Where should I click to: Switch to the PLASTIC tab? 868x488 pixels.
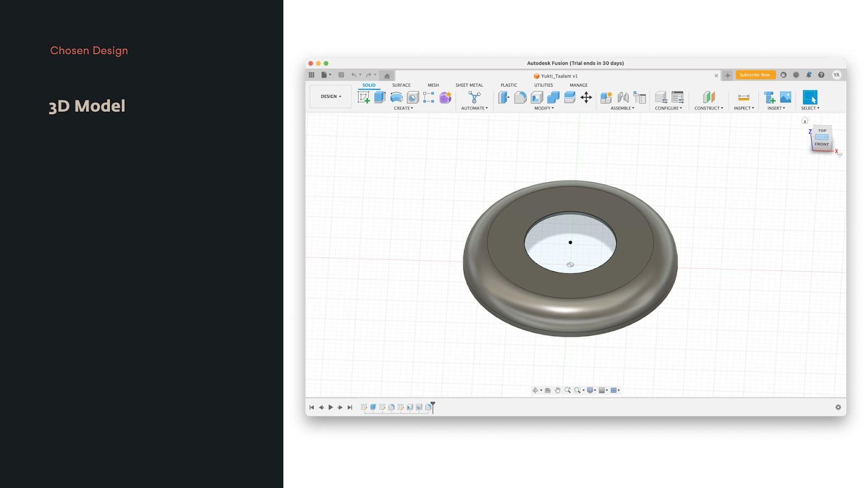[x=509, y=85]
